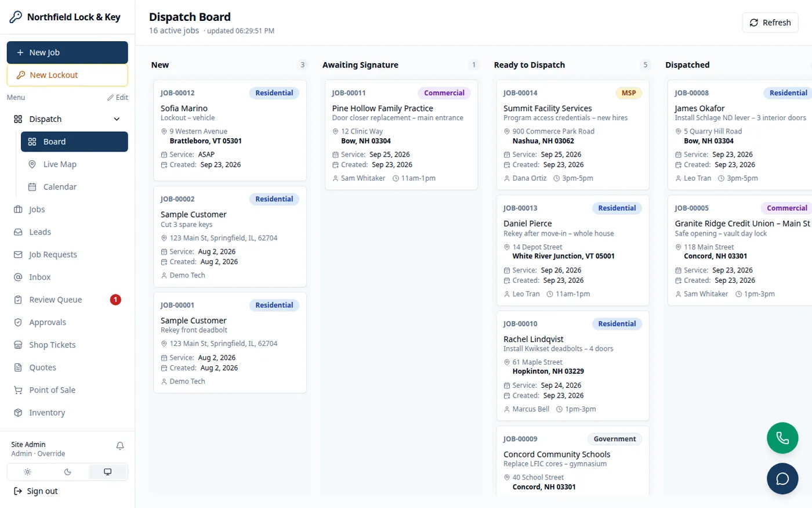This screenshot has height=508, width=812.
Task: Click the notifications bell icon
Action: click(x=120, y=446)
